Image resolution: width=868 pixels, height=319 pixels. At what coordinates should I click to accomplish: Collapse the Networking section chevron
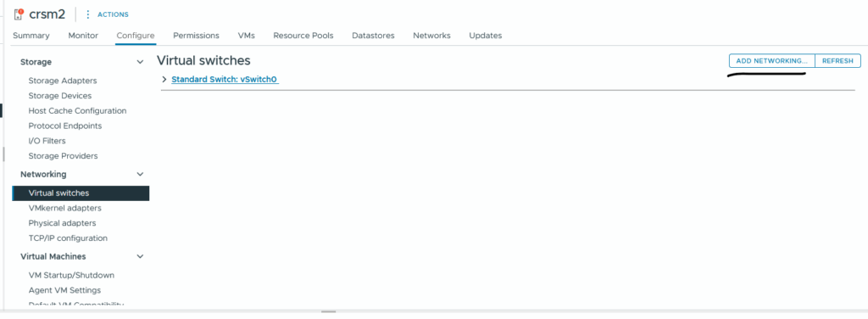(140, 175)
